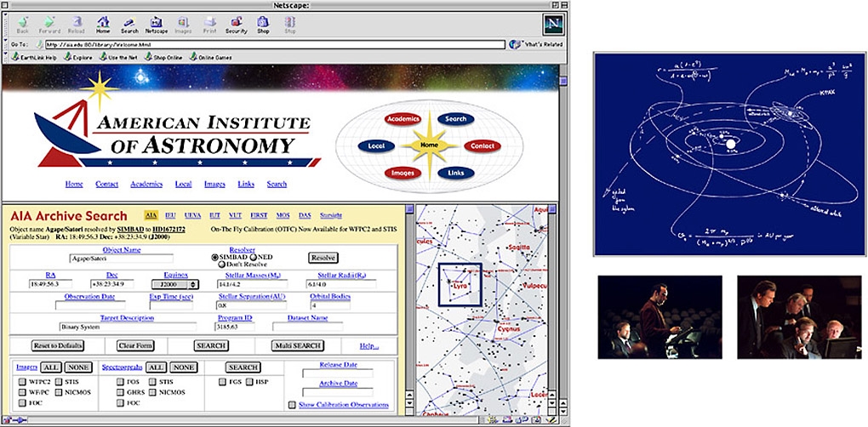
Task: Click the Search oval on the star map
Action: pyautogui.click(x=455, y=119)
